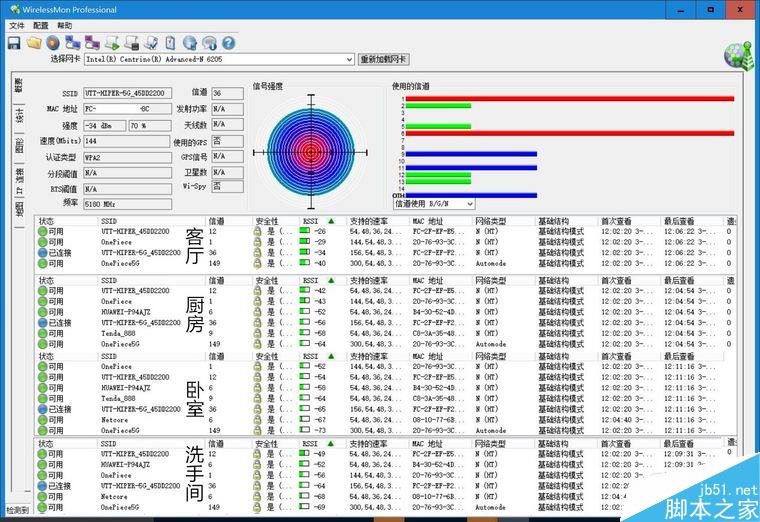The image size is (760, 522).
Task: Click status icon in the RSSI -26 row
Action: pyautogui.click(x=43, y=232)
